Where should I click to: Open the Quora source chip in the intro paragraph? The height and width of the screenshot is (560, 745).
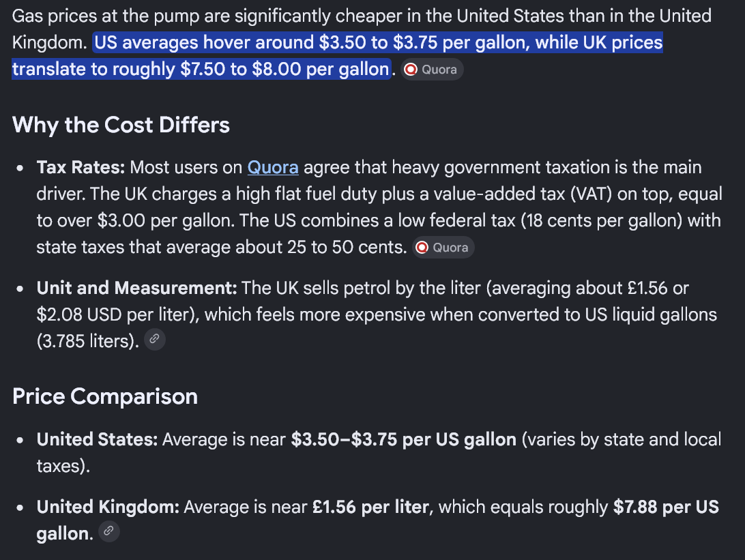(432, 70)
